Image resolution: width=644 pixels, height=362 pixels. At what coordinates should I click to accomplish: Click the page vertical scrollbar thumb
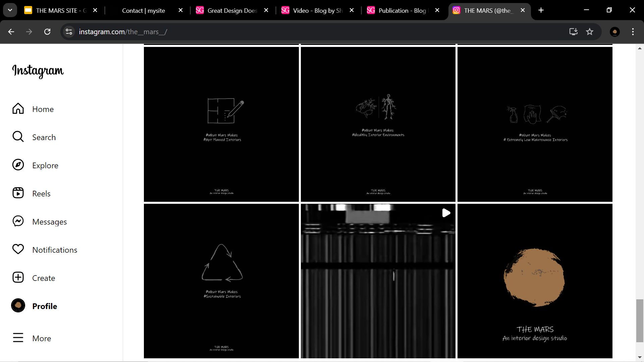tap(640, 321)
